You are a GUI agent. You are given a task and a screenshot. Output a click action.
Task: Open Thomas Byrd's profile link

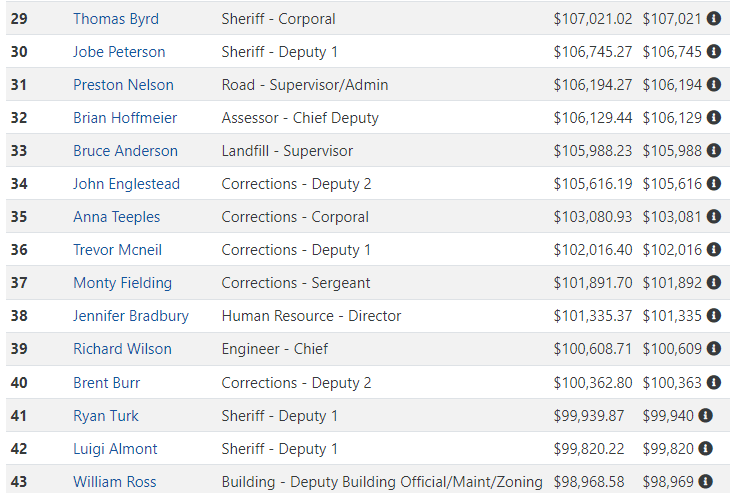tap(116, 19)
